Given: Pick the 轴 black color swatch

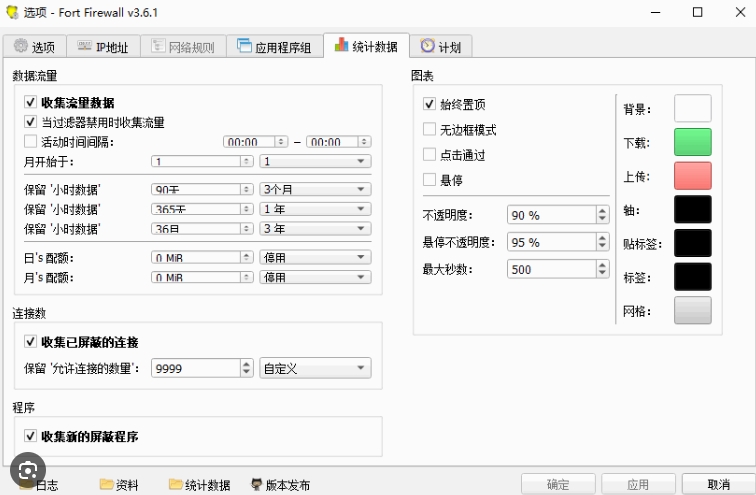Looking at the screenshot, I should pos(692,209).
